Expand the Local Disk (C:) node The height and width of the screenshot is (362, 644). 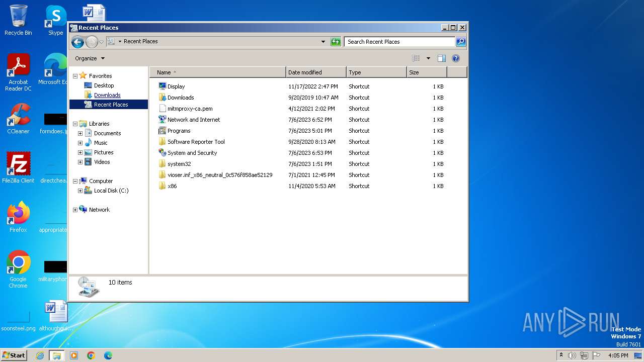pos(80,191)
